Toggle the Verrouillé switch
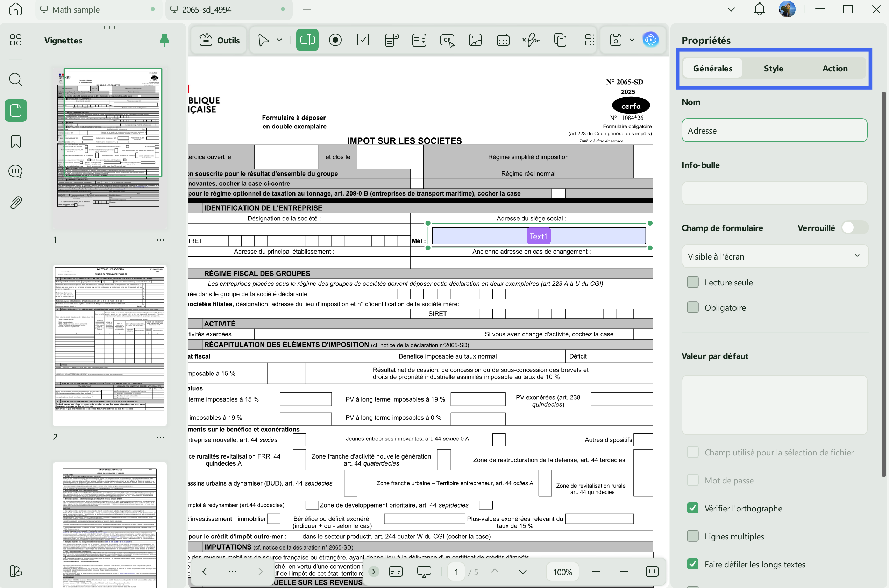The height and width of the screenshot is (588, 889). 854,228
